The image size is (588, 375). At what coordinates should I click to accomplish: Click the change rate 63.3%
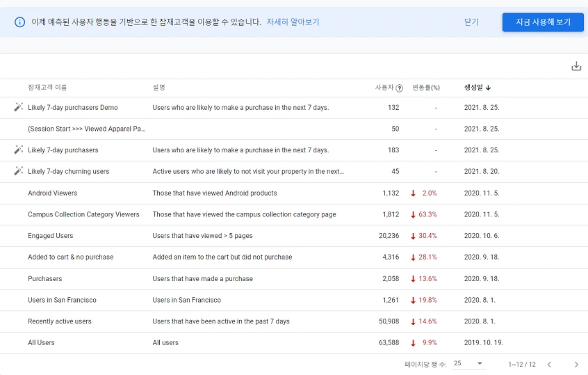[x=427, y=214]
